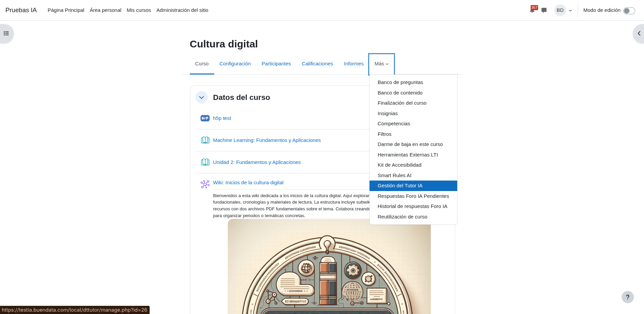This screenshot has height=314, width=644.
Task: Open the messaging panel
Action: (544, 10)
